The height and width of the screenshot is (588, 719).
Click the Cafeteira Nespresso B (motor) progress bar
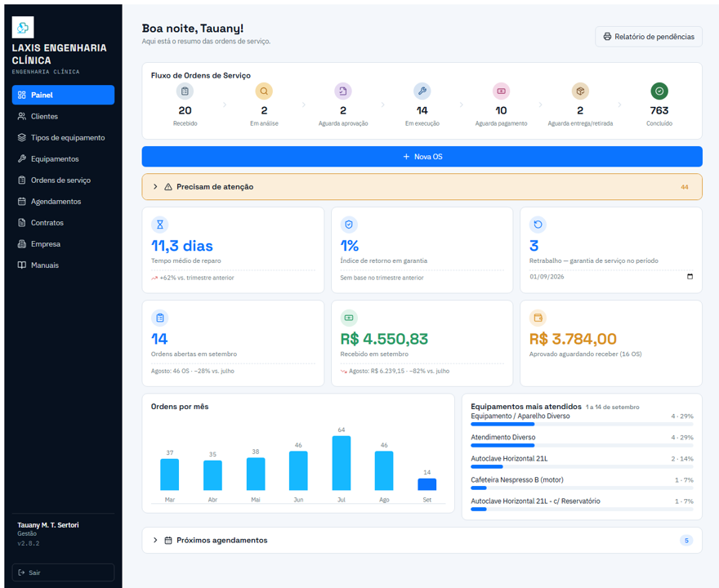click(x=582, y=488)
